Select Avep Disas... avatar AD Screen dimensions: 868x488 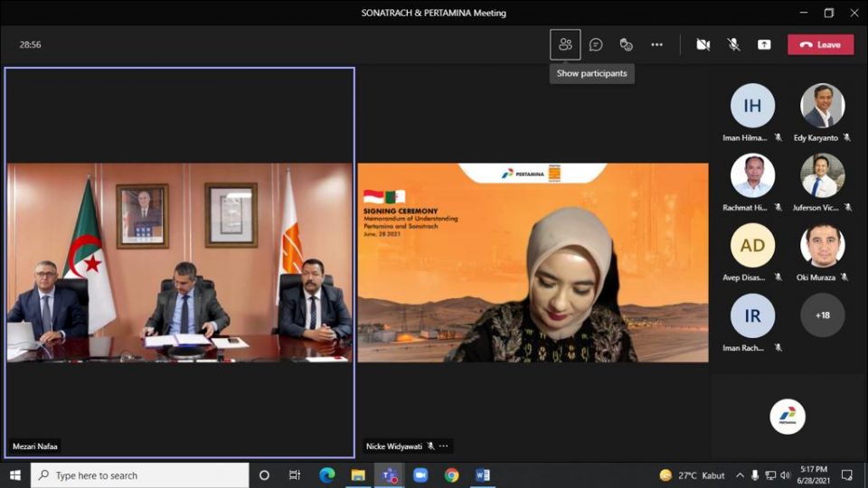tap(752, 245)
